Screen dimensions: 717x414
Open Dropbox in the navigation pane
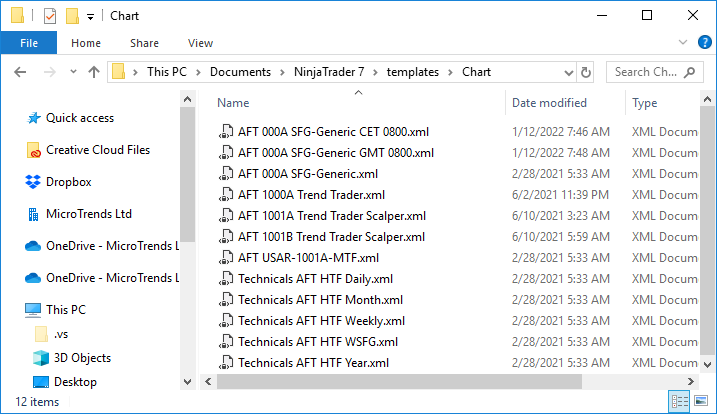click(68, 182)
